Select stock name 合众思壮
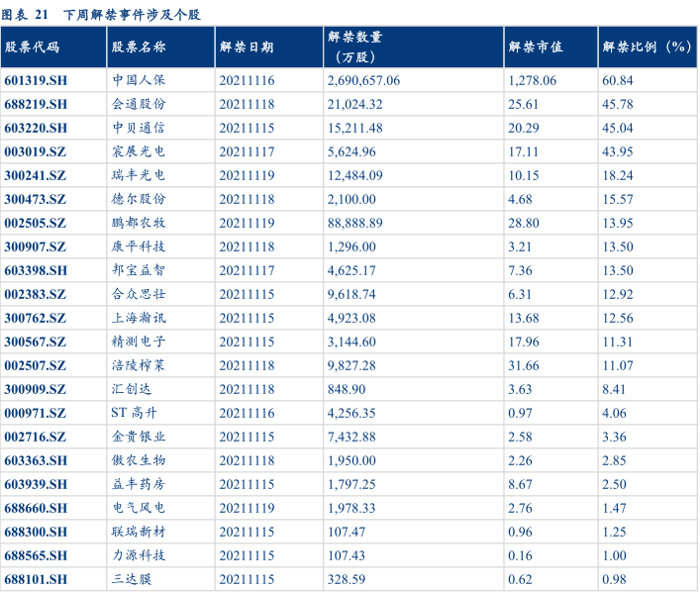This screenshot has width=700, height=592. point(139,294)
